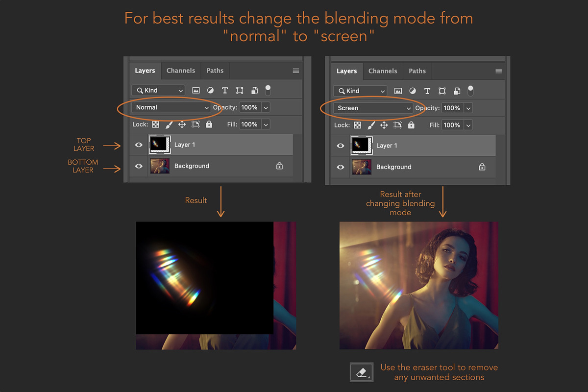
Task: Select the eraser tool icon at bottom
Action: coord(362,372)
